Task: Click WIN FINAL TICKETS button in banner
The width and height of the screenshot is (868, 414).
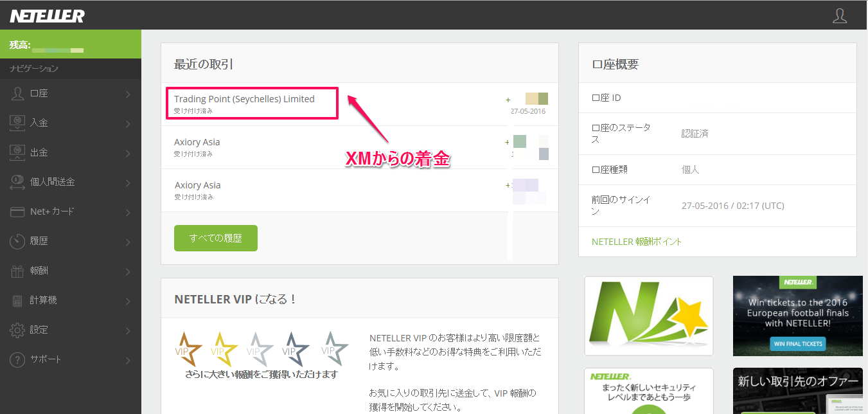Action: point(797,344)
